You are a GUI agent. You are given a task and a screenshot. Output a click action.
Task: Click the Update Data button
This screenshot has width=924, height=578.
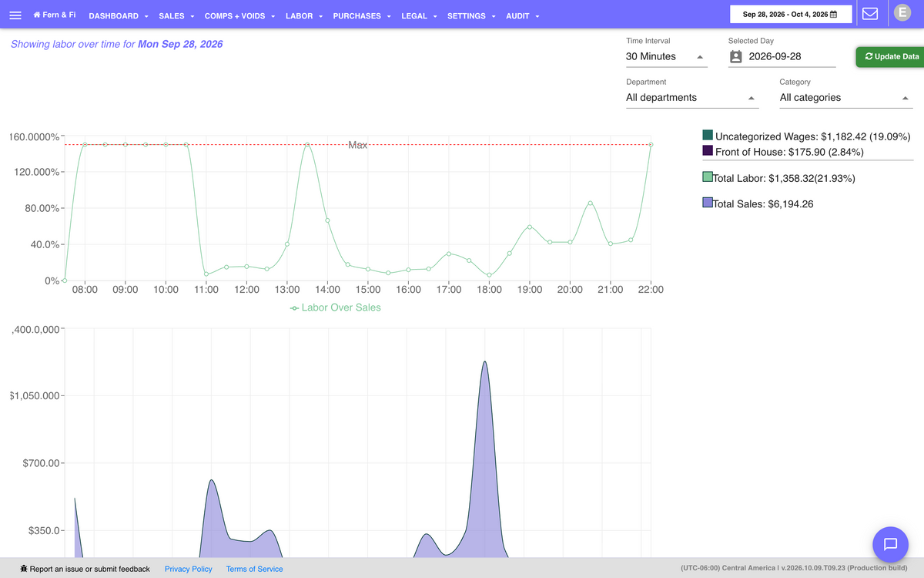point(891,57)
